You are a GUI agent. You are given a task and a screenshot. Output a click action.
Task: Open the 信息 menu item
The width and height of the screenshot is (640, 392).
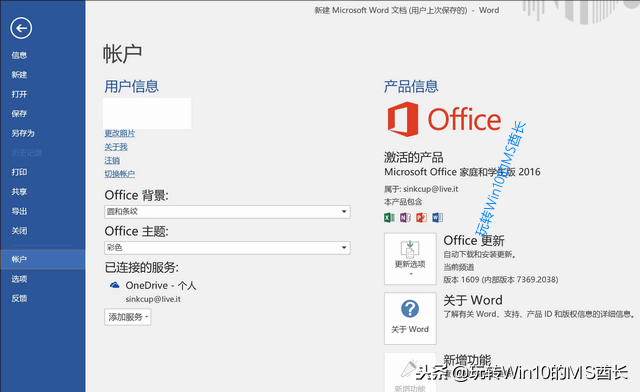[19, 55]
